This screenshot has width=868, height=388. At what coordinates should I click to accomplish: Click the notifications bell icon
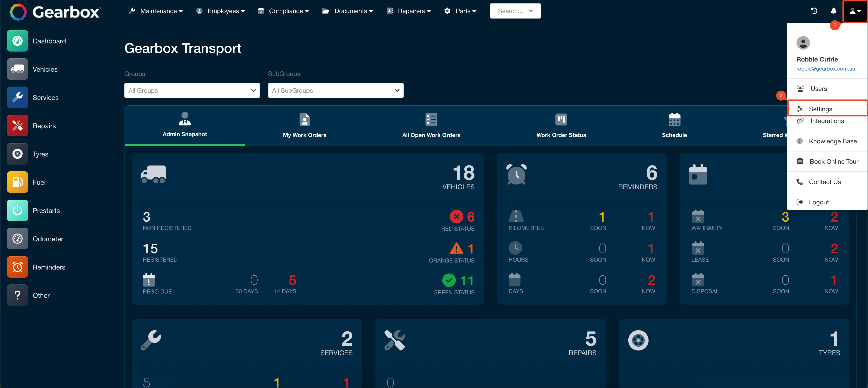pos(833,11)
